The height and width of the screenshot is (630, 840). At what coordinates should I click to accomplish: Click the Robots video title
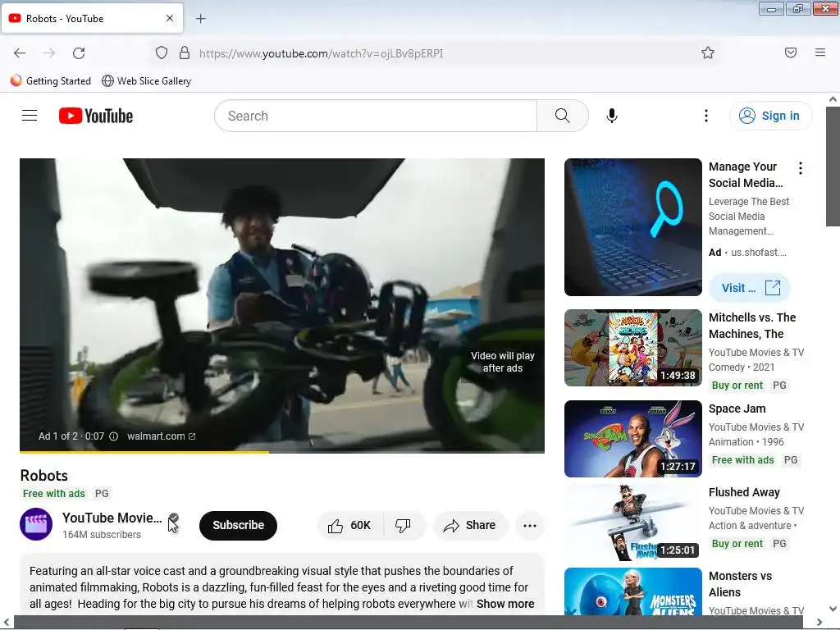pyautogui.click(x=44, y=476)
